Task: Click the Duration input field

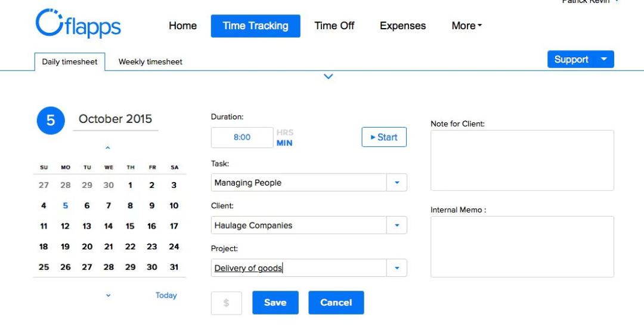Action: [242, 137]
